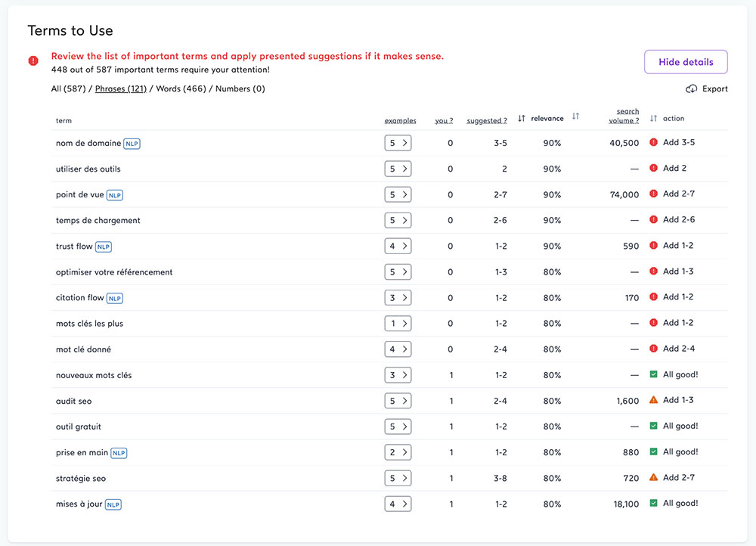Viewport: 756px width, 546px height.
Task: Expand examples for optimiser votre référencement
Action: click(x=398, y=272)
